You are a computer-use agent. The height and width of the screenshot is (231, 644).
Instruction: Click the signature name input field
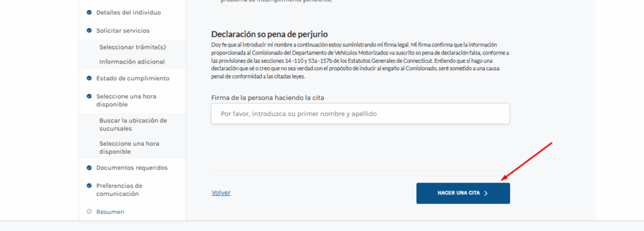click(x=360, y=114)
